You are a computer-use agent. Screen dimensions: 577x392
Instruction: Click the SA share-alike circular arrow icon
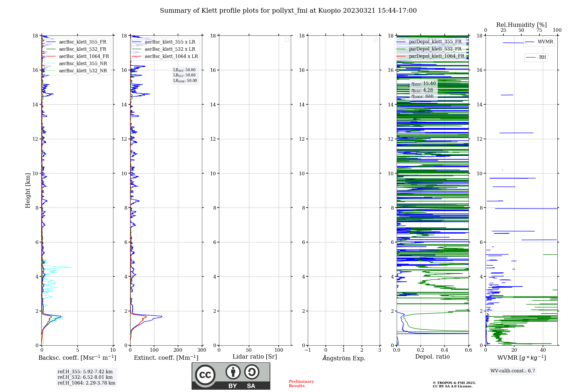[x=252, y=372]
